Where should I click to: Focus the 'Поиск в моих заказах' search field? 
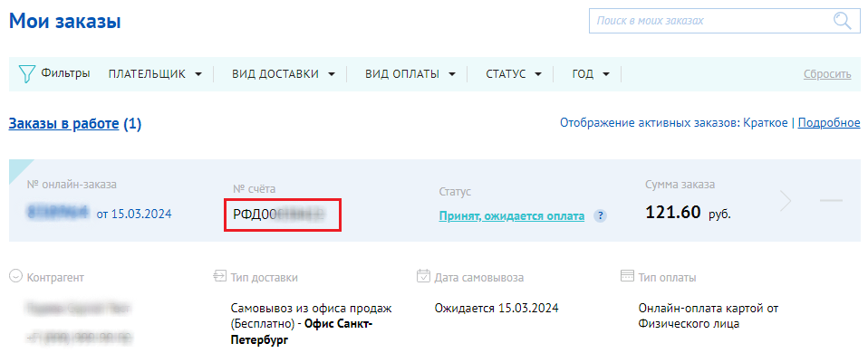click(725, 21)
